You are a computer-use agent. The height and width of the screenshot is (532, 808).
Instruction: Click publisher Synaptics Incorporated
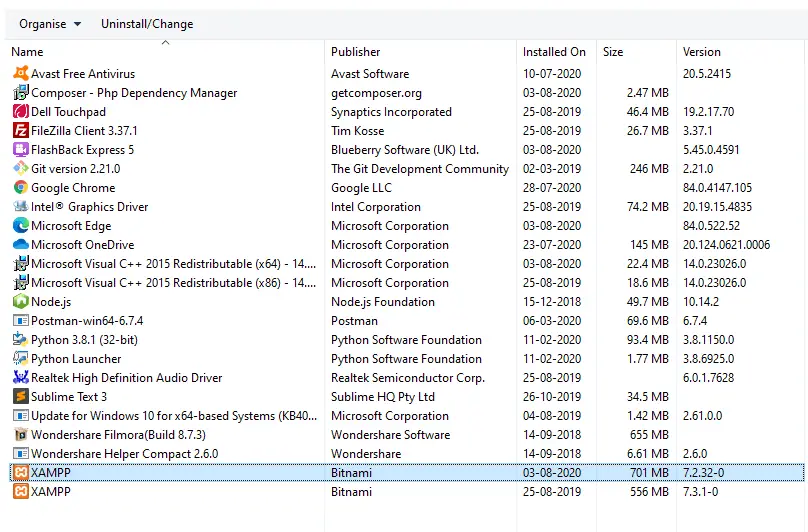point(391,112)
